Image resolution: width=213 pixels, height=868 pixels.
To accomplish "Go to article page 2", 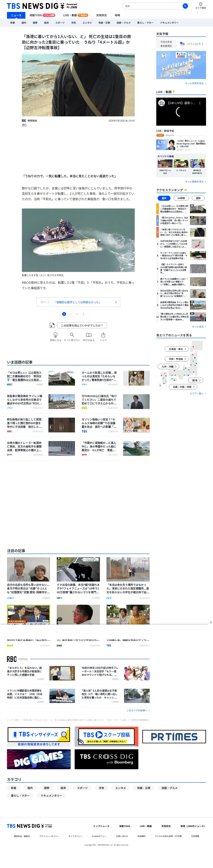I will (70, 314).
